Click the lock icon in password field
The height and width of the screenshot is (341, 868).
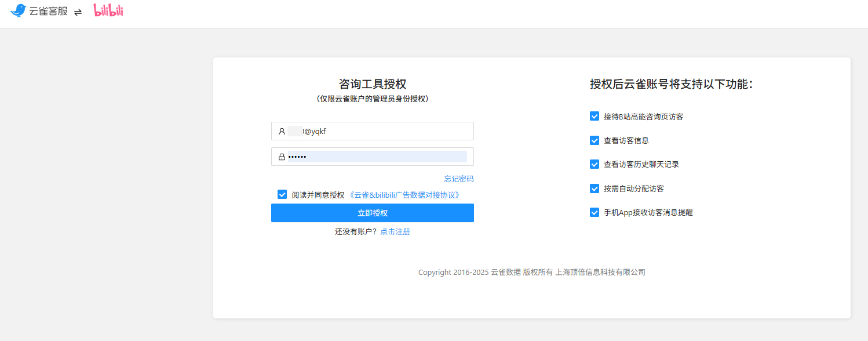tap(282, 157)
